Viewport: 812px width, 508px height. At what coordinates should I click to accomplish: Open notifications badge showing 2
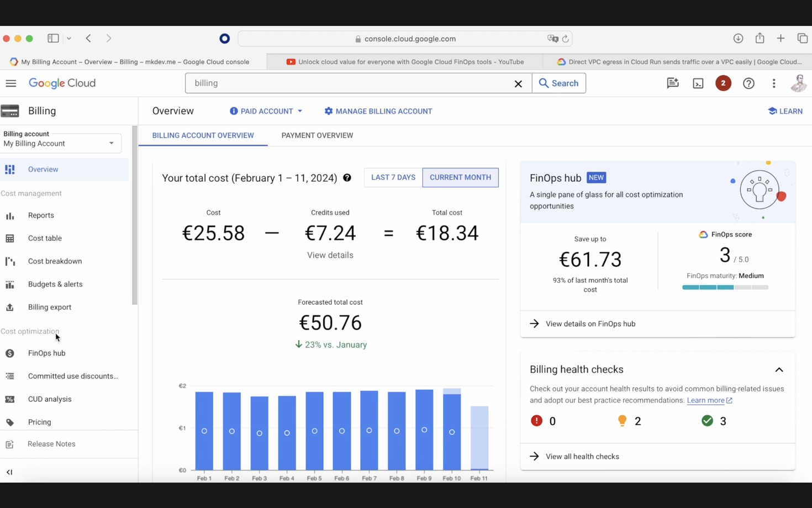[723, 83]
